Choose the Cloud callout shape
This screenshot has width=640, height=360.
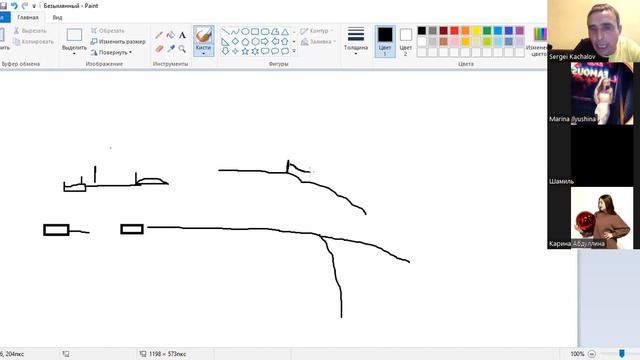coord(284,51)
